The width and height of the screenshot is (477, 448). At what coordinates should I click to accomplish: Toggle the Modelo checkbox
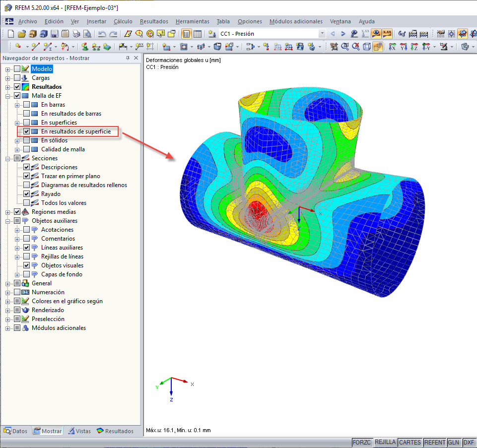point(17,69)
